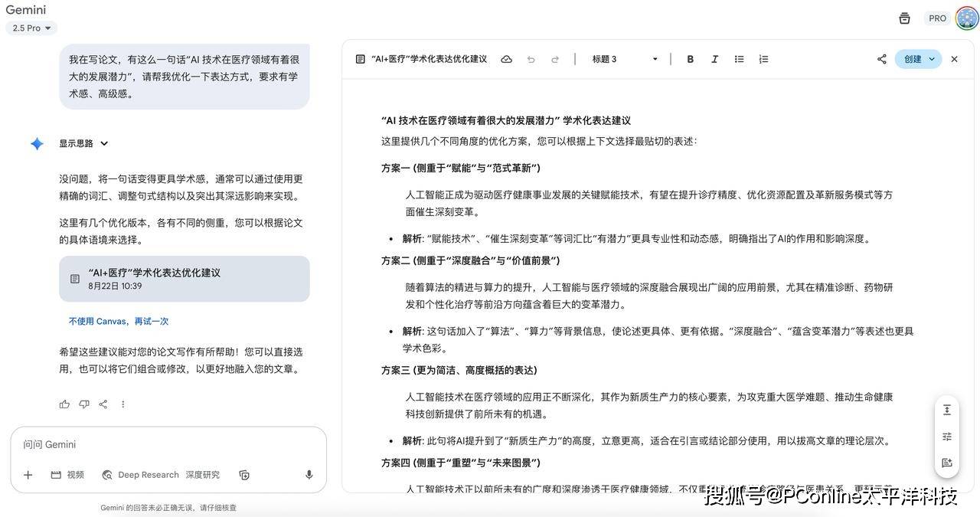Toggle bulleted list formatting
980x517 pixels.
739,59
